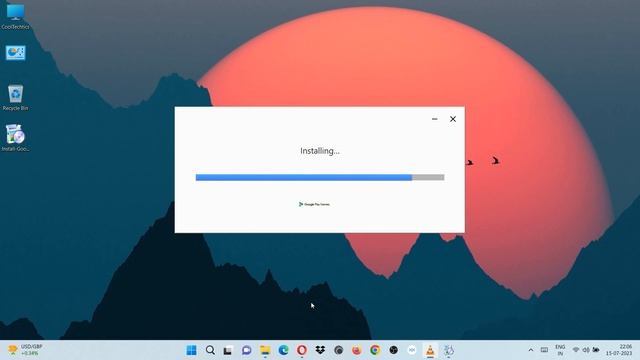Image resolution: width=640 pixels, height=360 pixels.
Task: Select the CoolTechtics desktop icon
Action: pyautogui.click(x=15, y=16)
